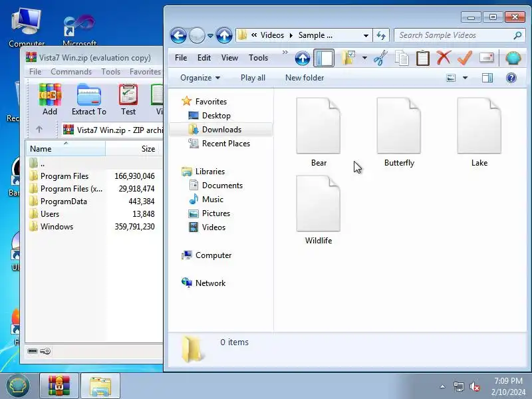532x399 pixels.
Task: Open the WinRAR File menu
Action: (x=35, y=72)
